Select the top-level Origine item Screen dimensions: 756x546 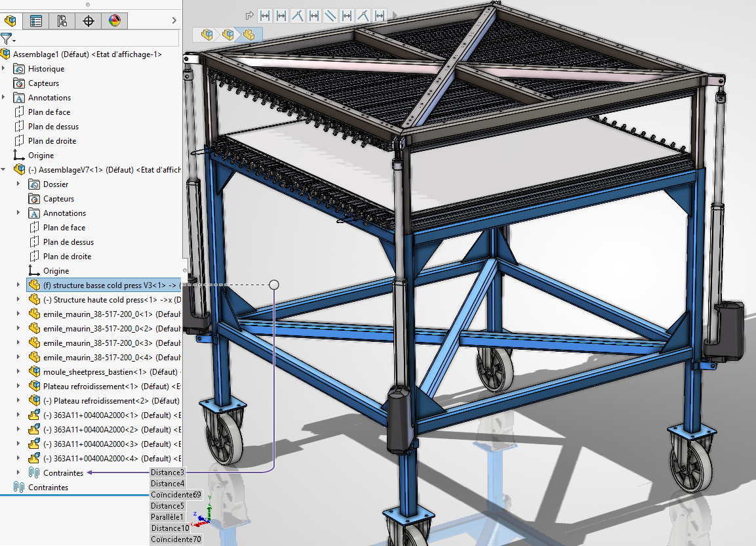(x=41, y=156)
